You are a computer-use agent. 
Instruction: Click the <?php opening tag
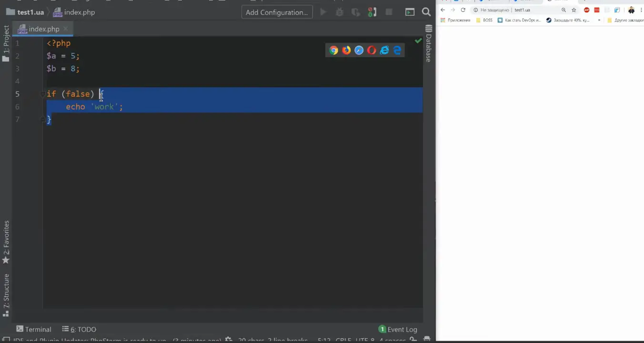[x=59, y=43]
